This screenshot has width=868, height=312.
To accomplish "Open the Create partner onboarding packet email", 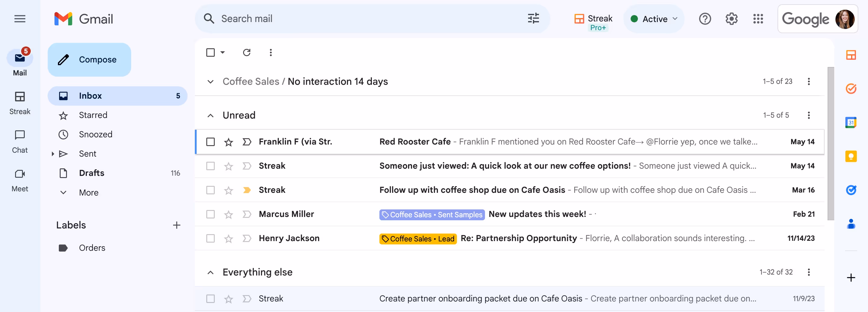I will click(509, 299).
